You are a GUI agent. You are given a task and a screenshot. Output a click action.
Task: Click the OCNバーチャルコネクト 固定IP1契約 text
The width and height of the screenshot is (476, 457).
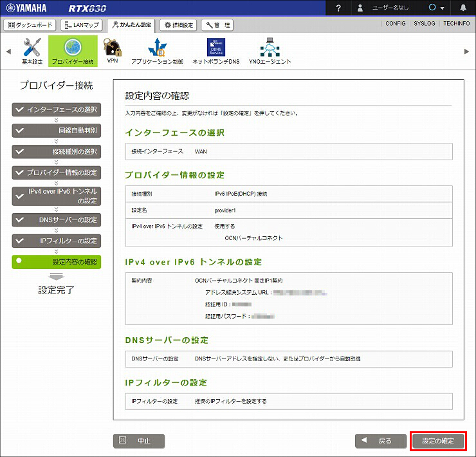(239, 281)
